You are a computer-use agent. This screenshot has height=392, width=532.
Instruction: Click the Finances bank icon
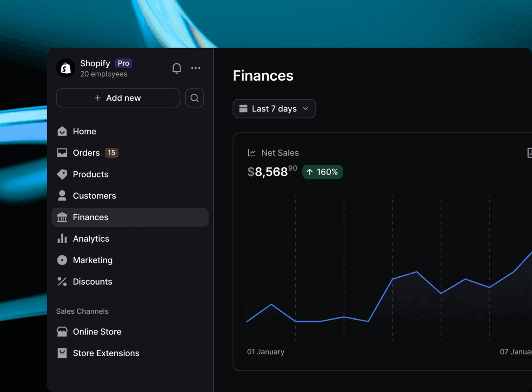pos(62,217)
